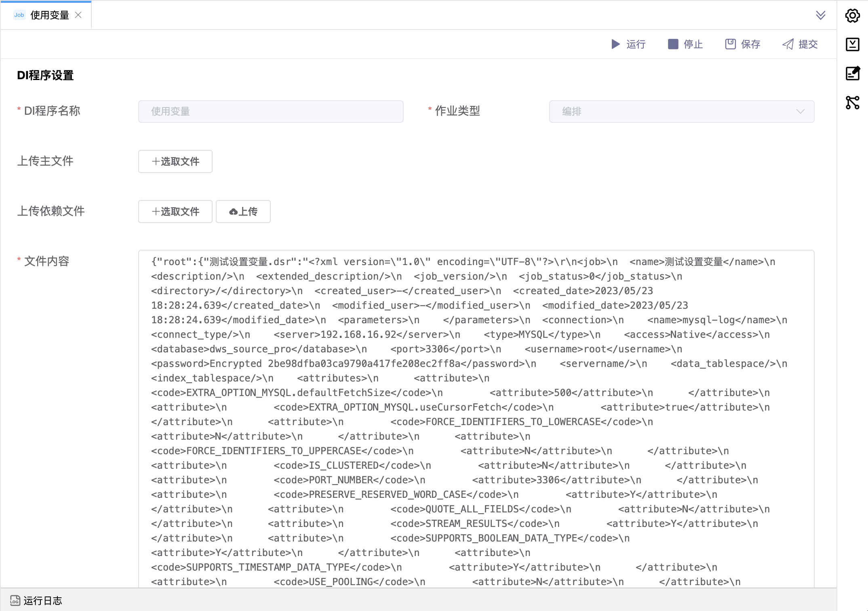Screen dimensions: 868x611
Task: Click the DI程序名称 input field
Action: tap(270, 112)
